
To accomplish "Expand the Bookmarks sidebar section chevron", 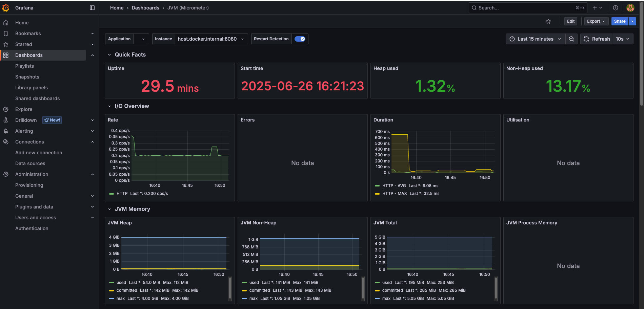I will [93, 34].
